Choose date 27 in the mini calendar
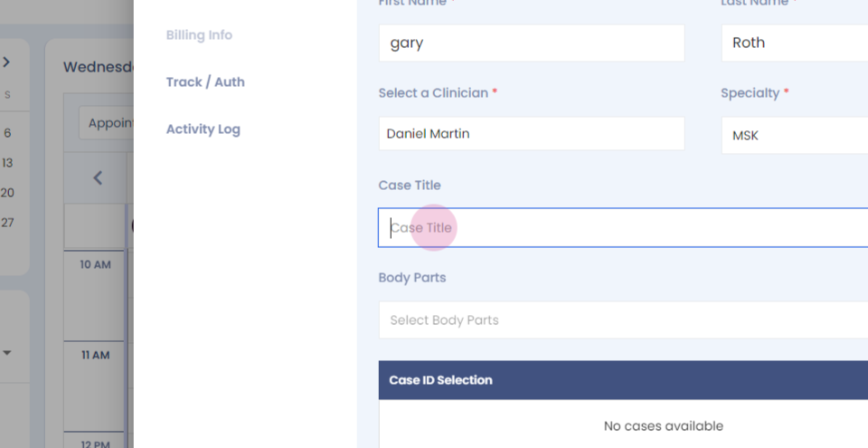 [7, 223]
